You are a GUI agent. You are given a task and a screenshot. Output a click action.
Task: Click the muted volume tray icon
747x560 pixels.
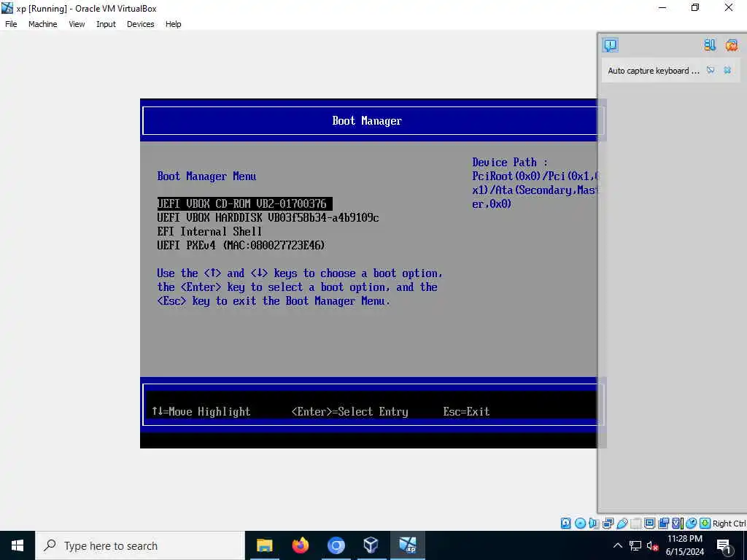point(652,545)
